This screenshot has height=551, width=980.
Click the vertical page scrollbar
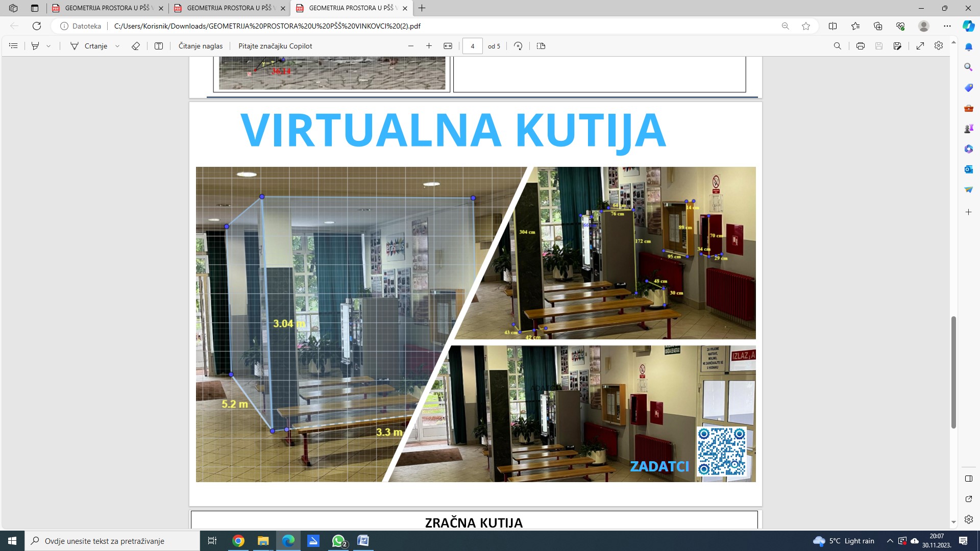(x=953, y=372)
